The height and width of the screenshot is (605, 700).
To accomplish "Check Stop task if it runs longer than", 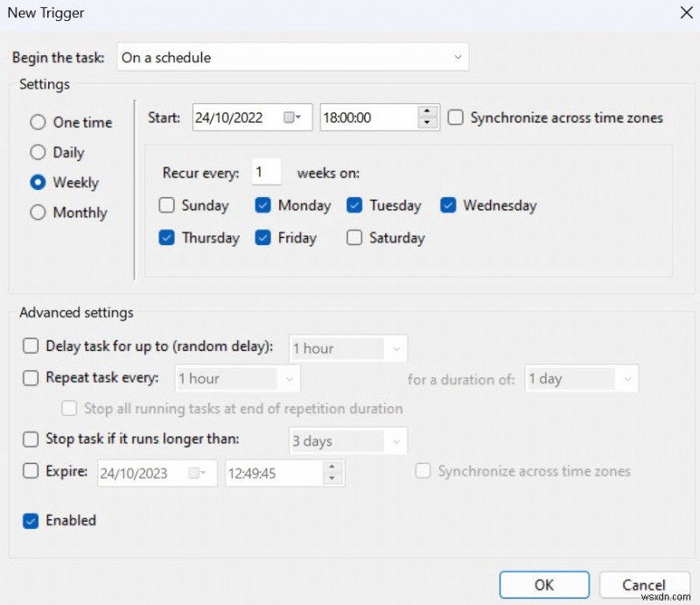I will 30,440.
